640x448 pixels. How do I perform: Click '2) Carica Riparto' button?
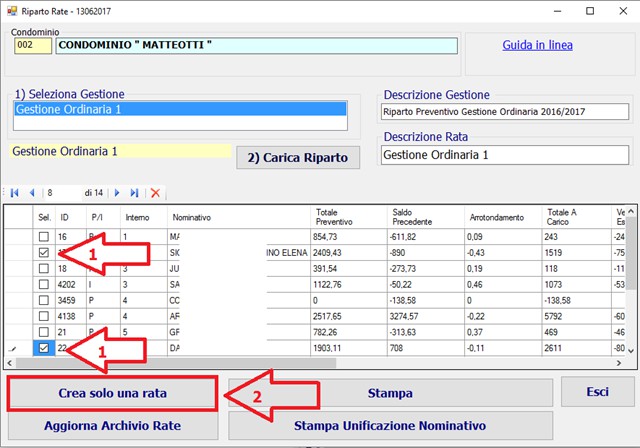(x=298, y=157)
